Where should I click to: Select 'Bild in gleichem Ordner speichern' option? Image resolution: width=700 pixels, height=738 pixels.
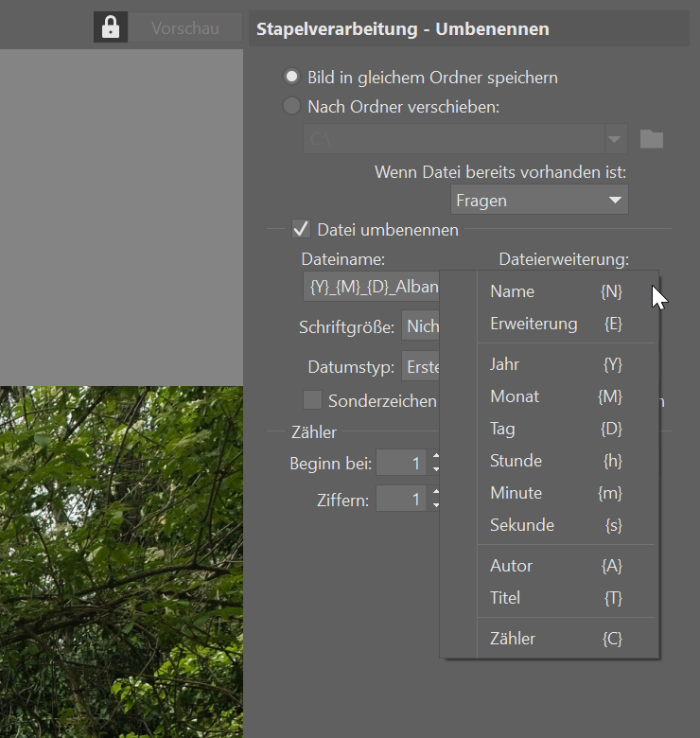pos(292,77)
